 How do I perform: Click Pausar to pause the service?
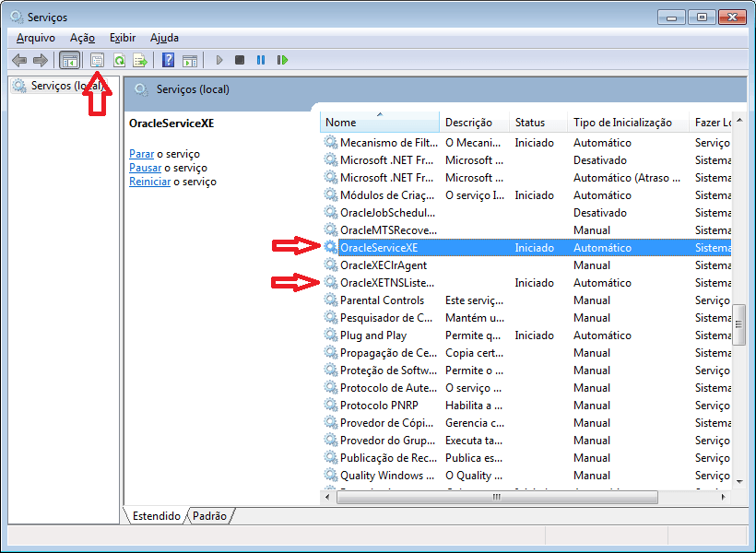[145, 166]
